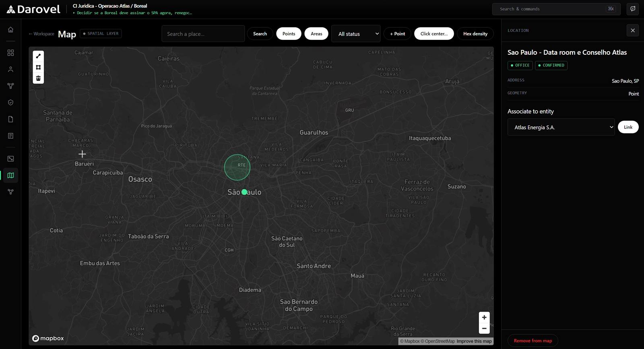Toggle the Points layer pill
The height and width of the screenshot is (349, 644).
click(x=289, y=34)
